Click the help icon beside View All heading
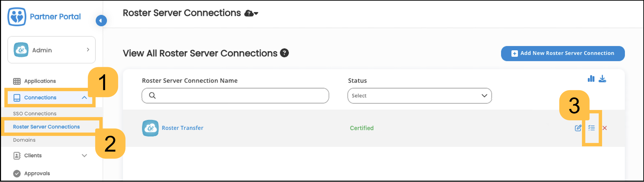 (284, 53)
